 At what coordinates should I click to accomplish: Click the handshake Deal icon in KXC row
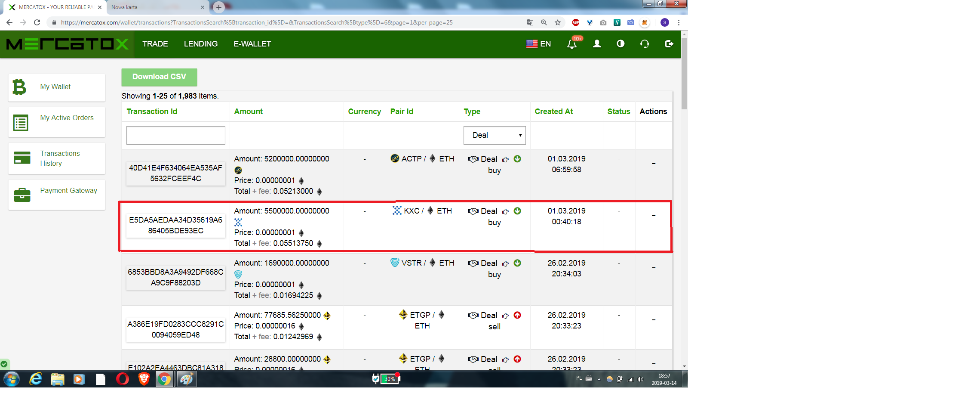pos(473,211)
